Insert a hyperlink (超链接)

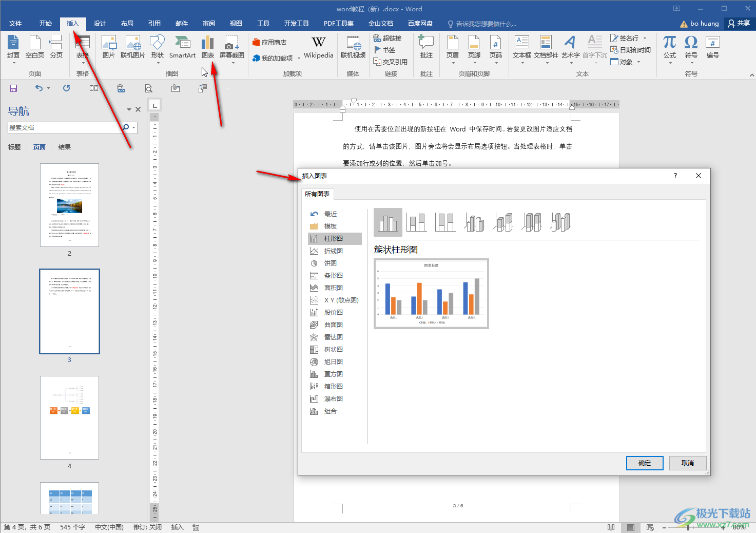pos(387,39)
